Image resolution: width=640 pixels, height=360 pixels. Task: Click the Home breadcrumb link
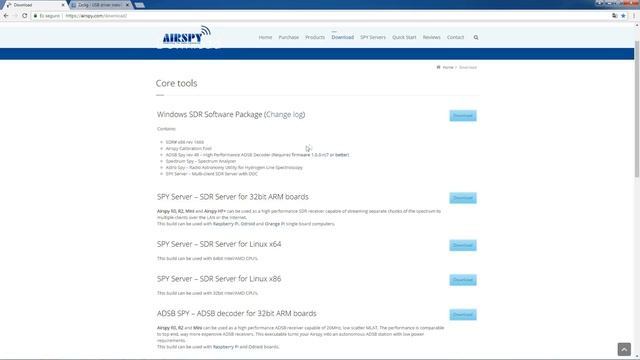tap(448, 67)
